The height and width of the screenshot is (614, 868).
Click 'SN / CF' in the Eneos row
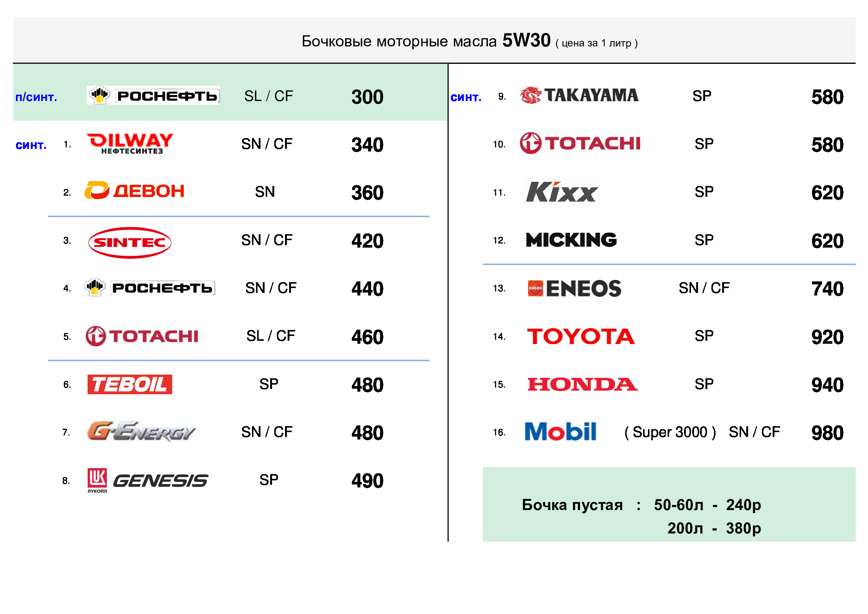[704, 288]
